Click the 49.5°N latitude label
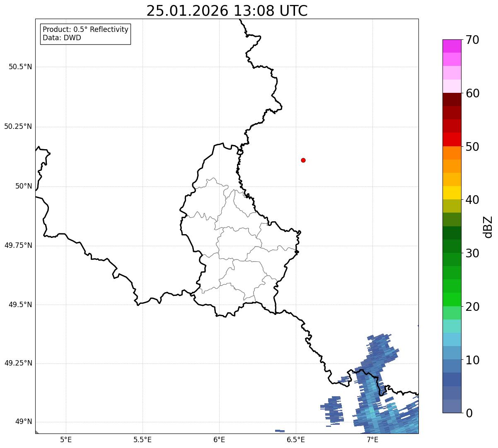 pyautogui.click(x=20, y=305)
